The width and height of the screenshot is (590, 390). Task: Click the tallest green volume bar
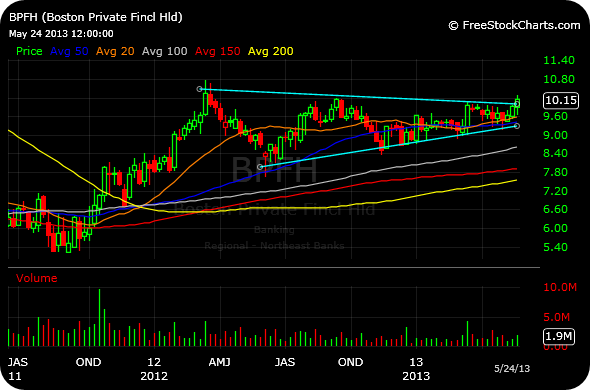point(100,318)
